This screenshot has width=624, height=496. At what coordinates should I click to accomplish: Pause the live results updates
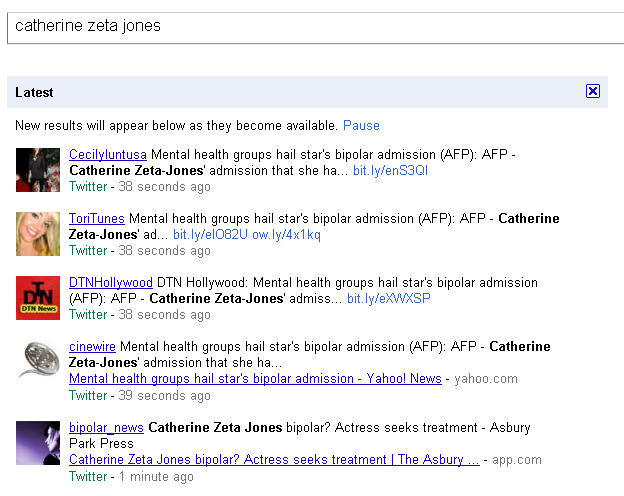tap(361, 126)
